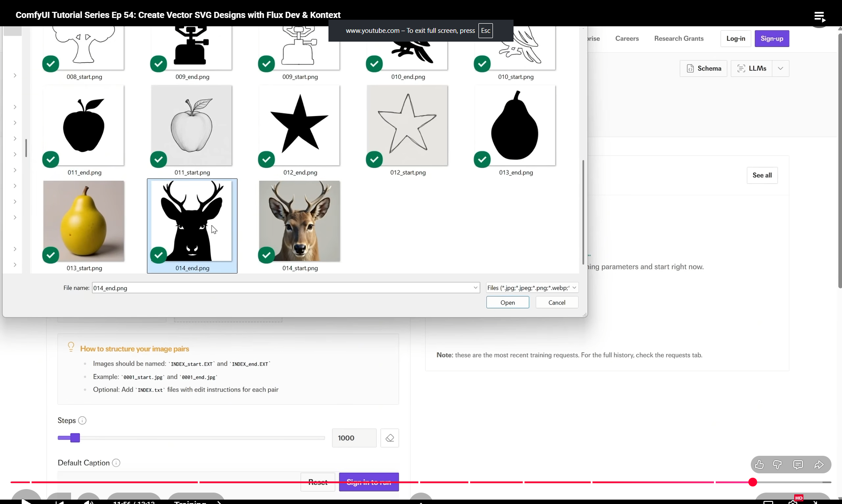Screen dimensions: 842x504
Task: Expand the dropdown arrow next to LLMs
Action: click(780, 68)
